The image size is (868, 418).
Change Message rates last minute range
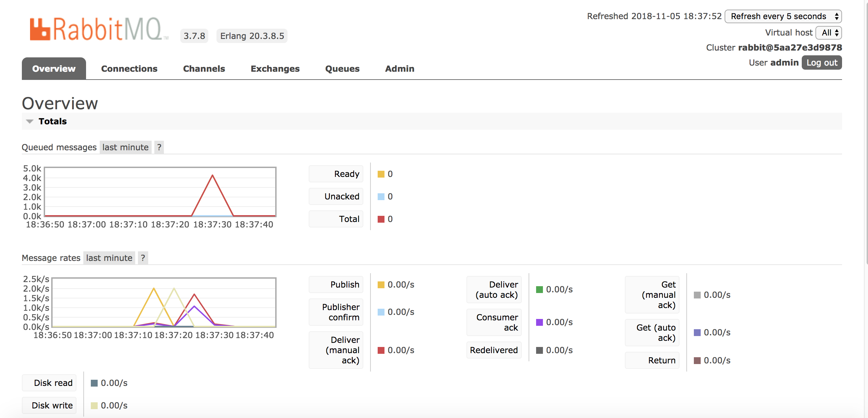point(109,258)
